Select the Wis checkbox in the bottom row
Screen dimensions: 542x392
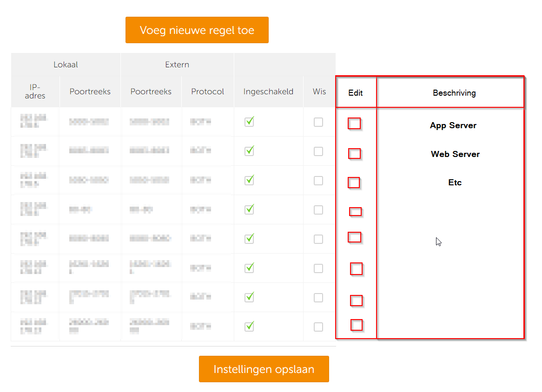point(318,327)
